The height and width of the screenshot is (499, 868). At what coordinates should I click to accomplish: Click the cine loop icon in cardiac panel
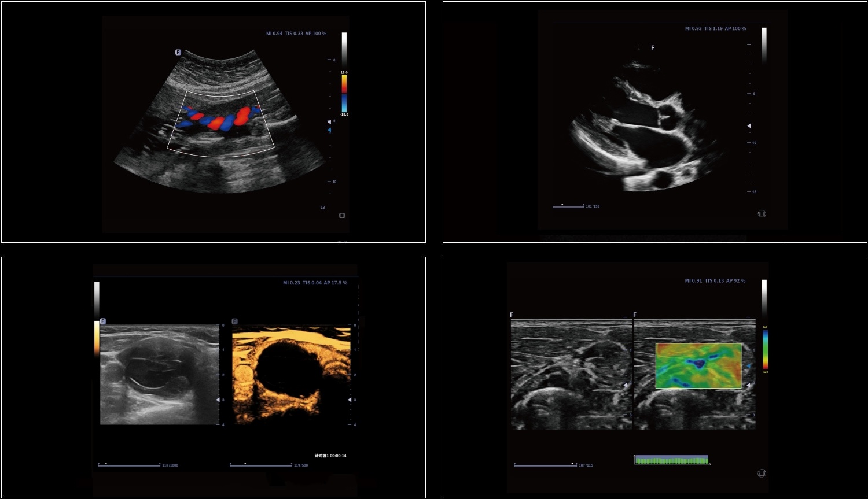pyautogui.click(x=762, y=214)
